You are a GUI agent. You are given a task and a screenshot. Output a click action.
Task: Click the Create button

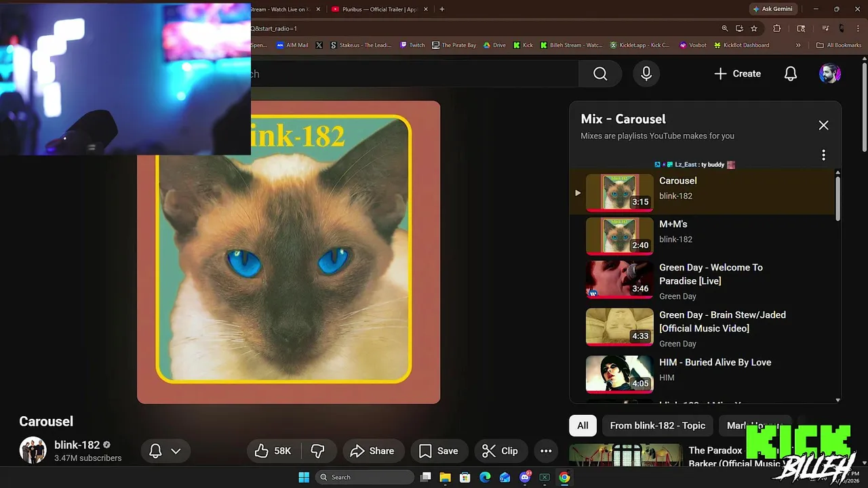tap(737, 73)
